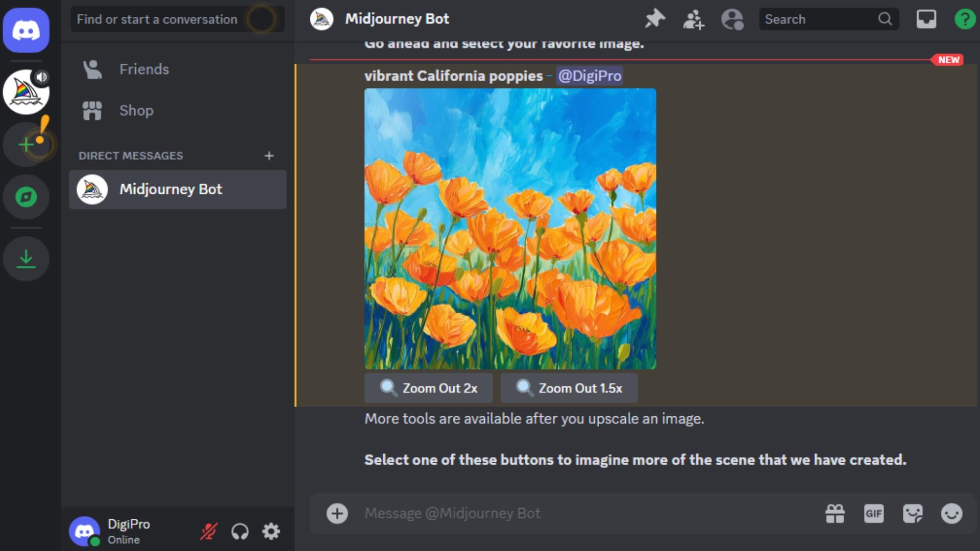The image size is (980, 551).
Task: Open the inbox icon
Action: click(926, 19)
